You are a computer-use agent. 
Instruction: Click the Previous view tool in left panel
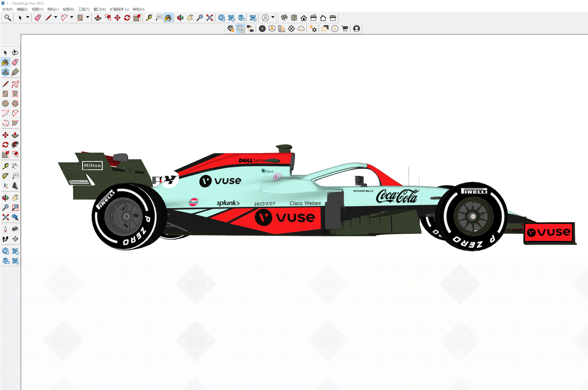[15, 217]
